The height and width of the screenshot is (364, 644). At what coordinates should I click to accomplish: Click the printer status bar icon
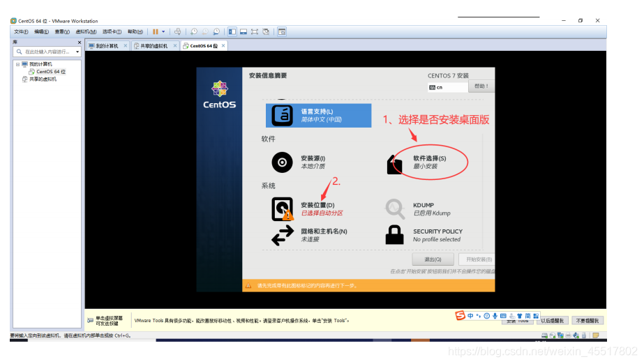[x=568, y=335]
